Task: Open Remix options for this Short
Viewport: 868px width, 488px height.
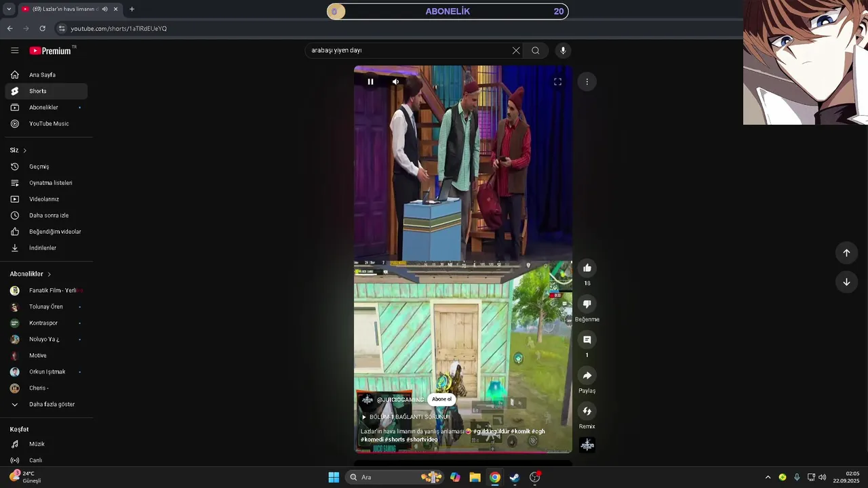Action: [587, 411]
